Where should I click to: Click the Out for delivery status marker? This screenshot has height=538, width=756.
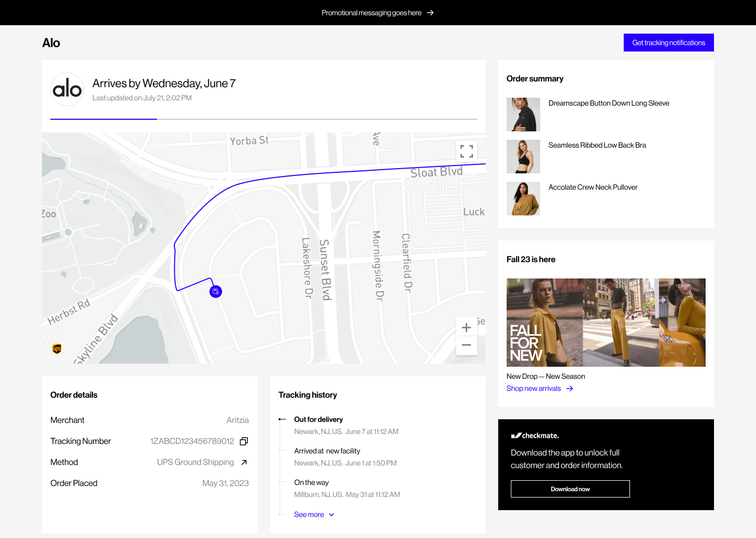tap(282, 419)
